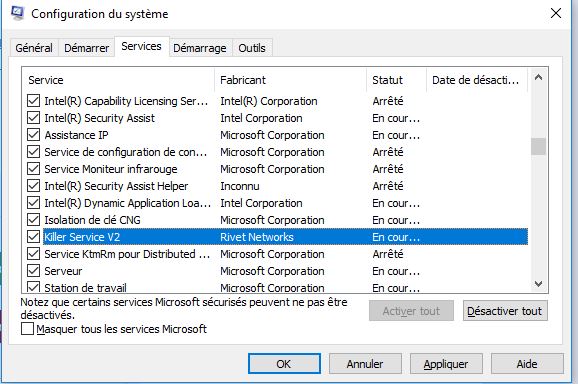The image size is (578, 384).
Task: Select Service de configuration de con… name
Action: pyautogui.click(x=126, y=152)
